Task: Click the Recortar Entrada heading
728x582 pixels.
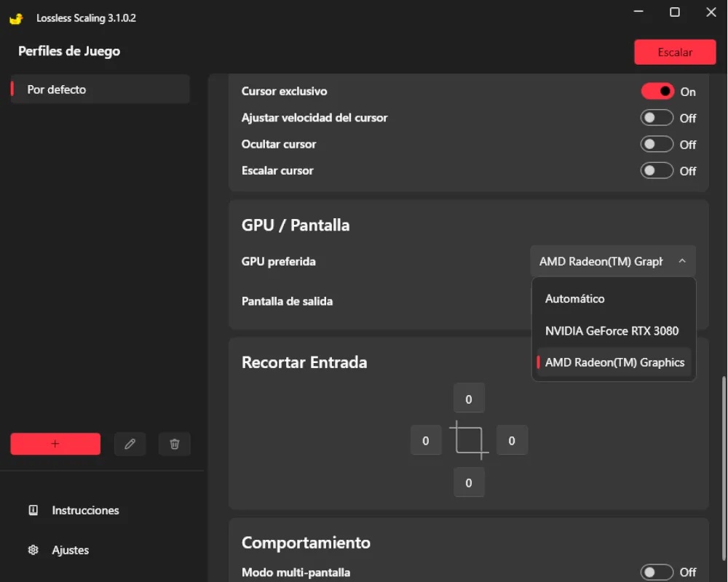Action: click(304, 362)
